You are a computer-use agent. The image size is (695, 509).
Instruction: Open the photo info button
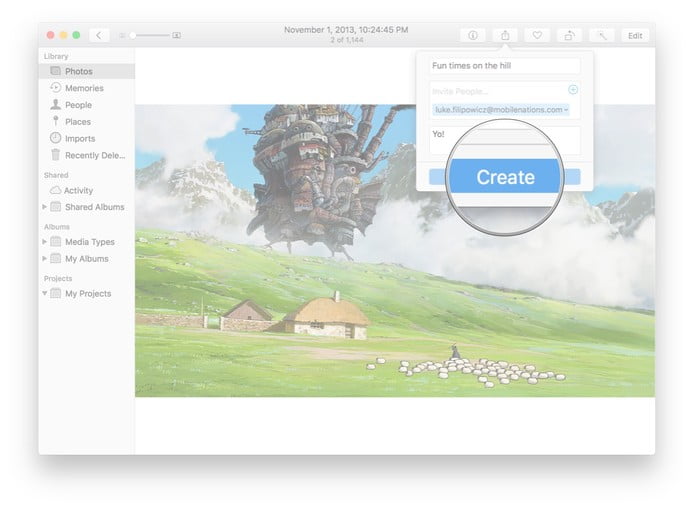[472, 35]
